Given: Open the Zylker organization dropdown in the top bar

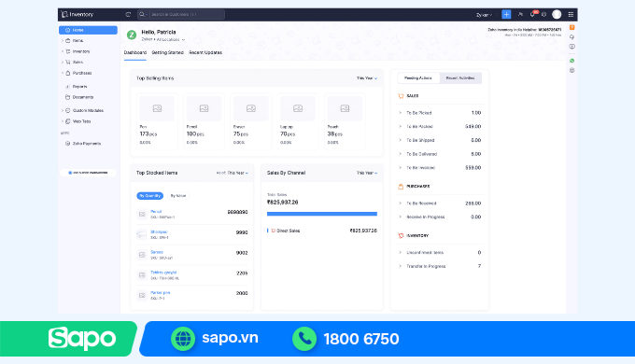Looking at the screenshot, I should 484,15.
